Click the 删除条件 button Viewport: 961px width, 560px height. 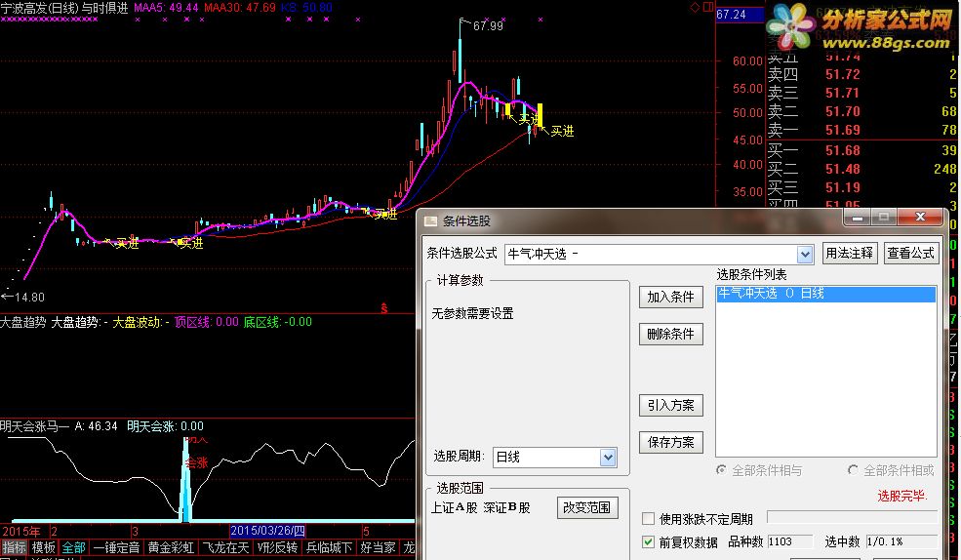pos(670,334)
